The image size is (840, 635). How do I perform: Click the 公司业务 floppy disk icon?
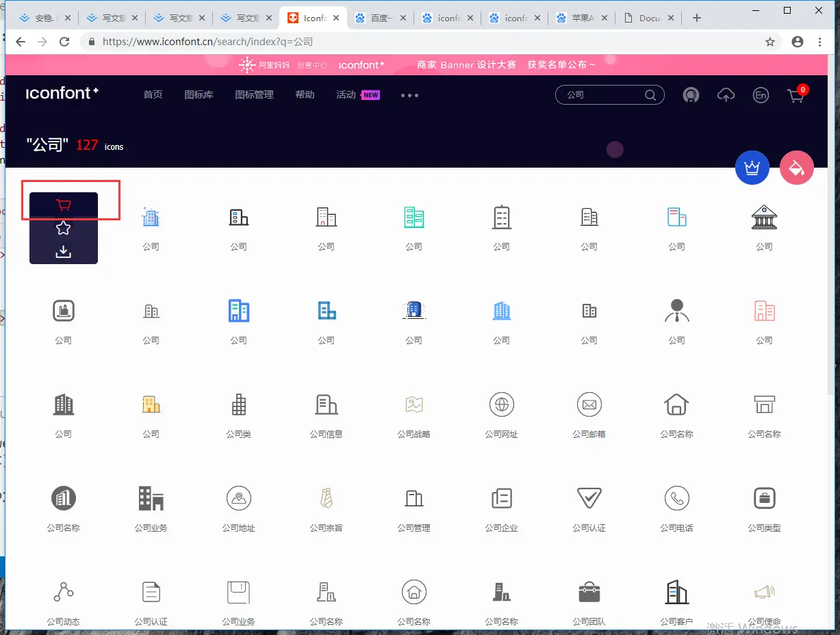pyautogui.click(x=239, y=593)
